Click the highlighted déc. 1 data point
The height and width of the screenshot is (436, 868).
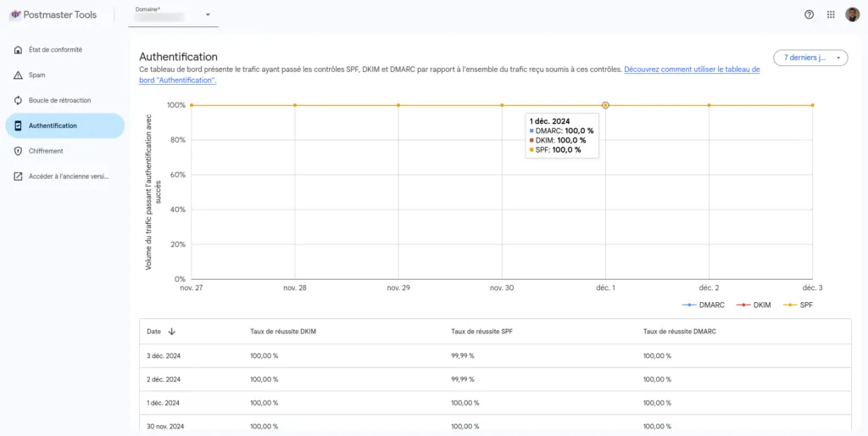(605, 105)
